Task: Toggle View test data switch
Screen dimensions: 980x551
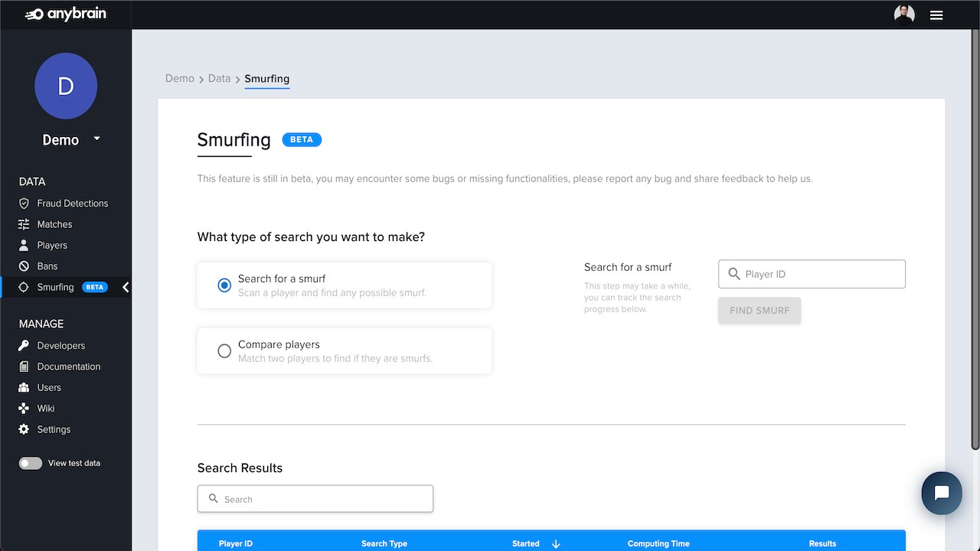Action: click(31, 463)
